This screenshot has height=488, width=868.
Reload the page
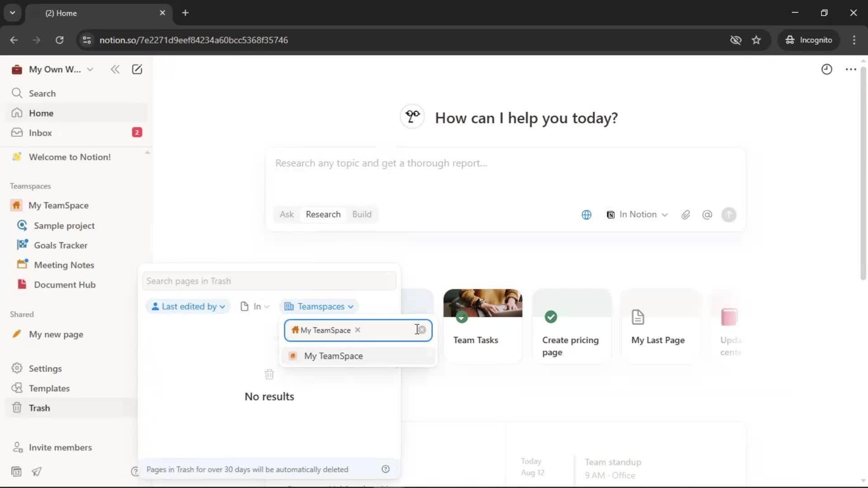point(59,40)
